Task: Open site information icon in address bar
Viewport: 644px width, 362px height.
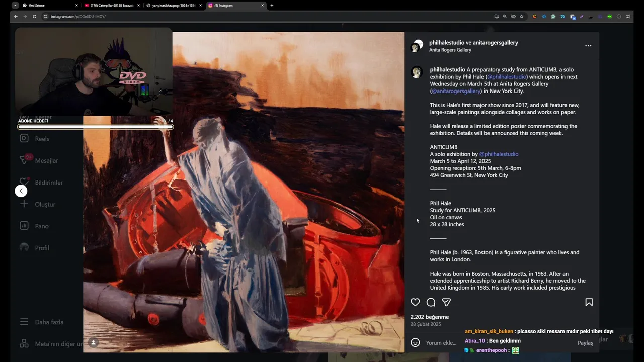Action: tap(46, 16)
